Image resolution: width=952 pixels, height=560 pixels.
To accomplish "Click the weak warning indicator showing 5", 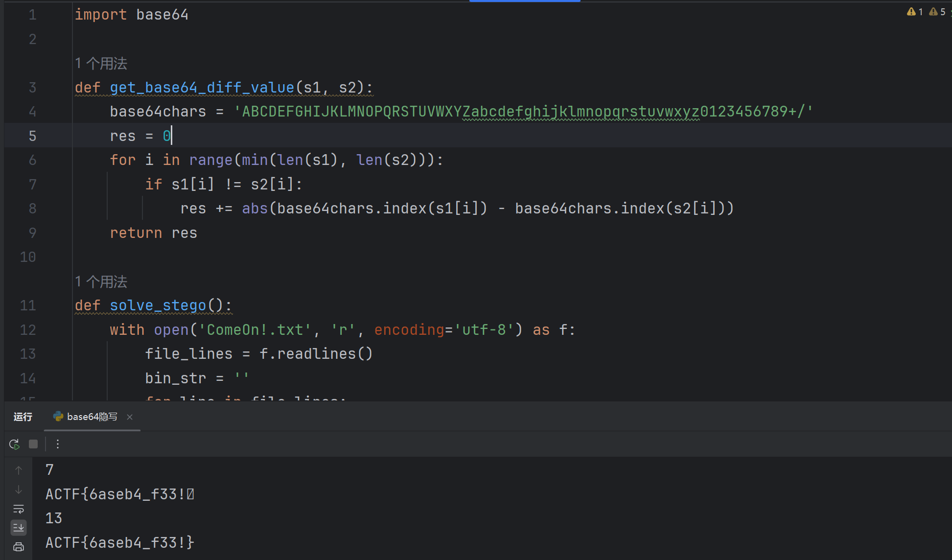I will coord(937,12).
